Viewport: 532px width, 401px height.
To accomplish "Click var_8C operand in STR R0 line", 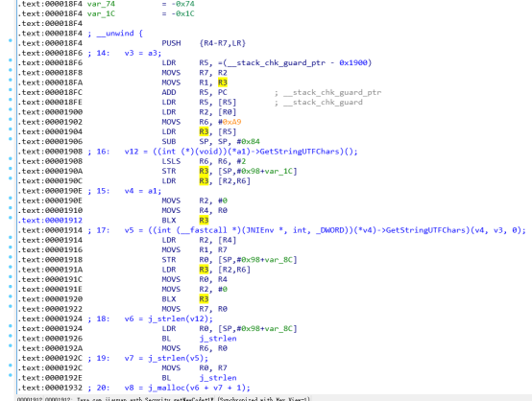I will (278, 260).
